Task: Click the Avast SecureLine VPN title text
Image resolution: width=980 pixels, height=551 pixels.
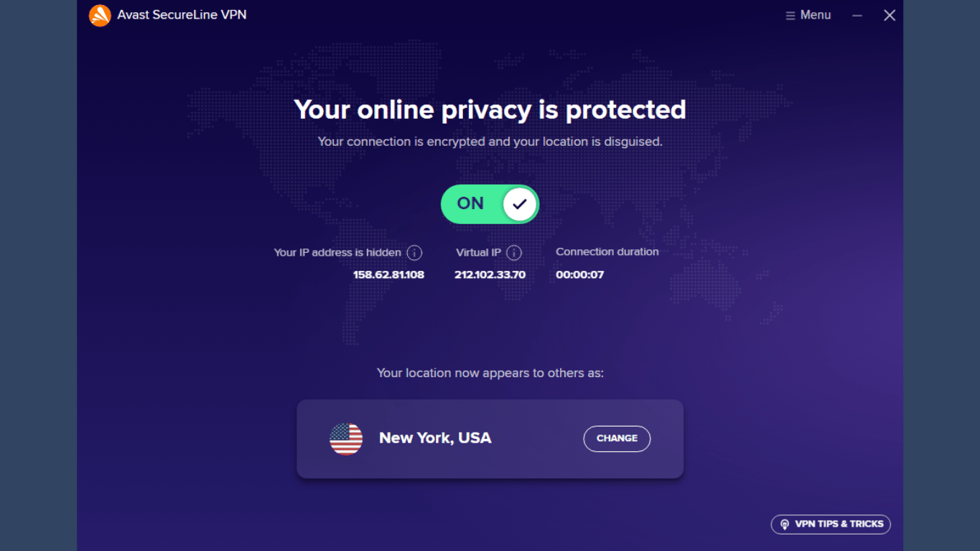Action: 182,15
